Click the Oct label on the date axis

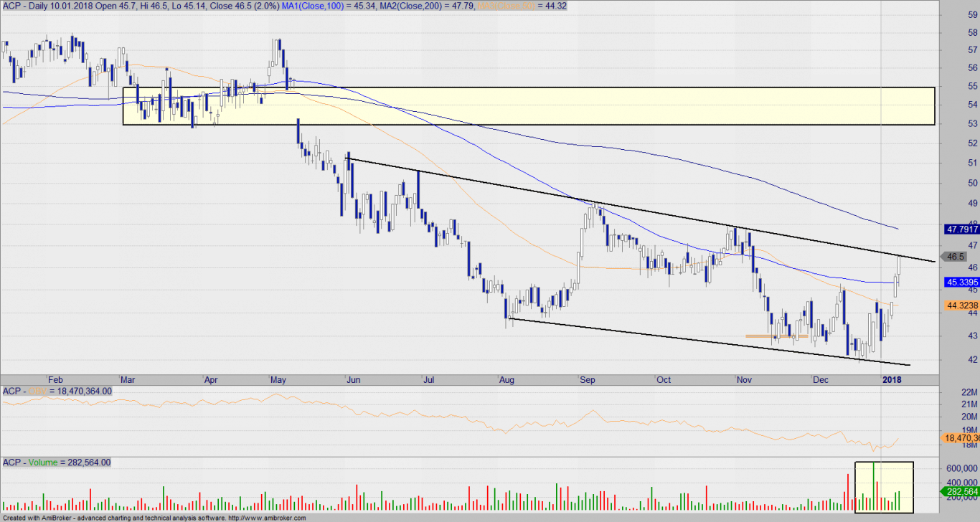pos(664,379)
